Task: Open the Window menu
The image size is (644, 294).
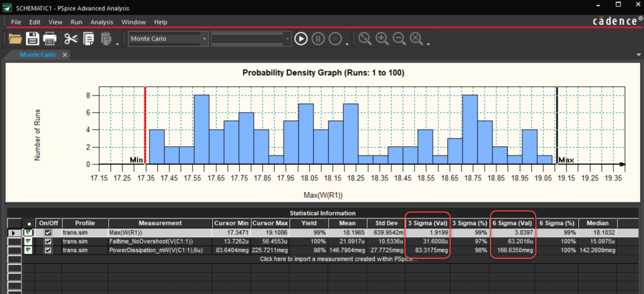Action: tap(133, 22)
